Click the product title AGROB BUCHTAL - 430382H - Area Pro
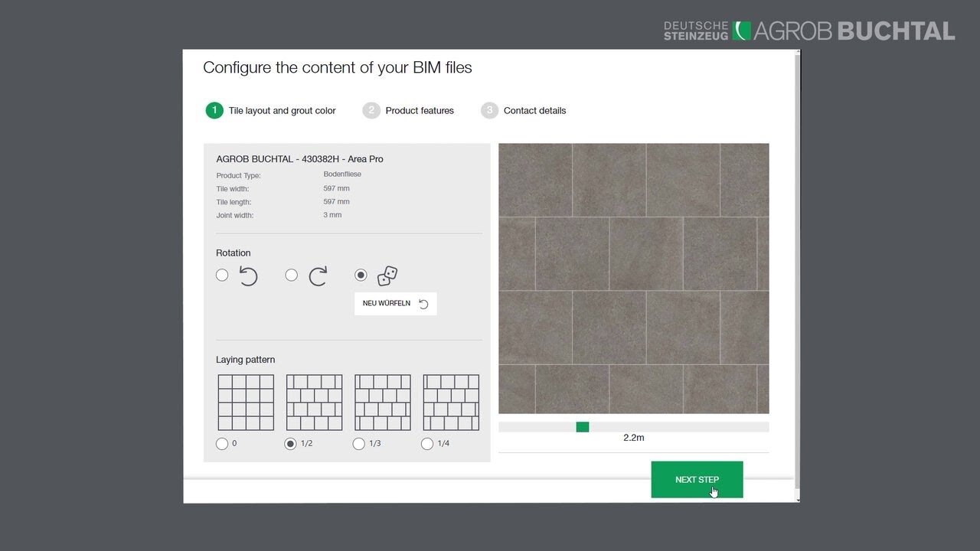 [x=300, y=159]
